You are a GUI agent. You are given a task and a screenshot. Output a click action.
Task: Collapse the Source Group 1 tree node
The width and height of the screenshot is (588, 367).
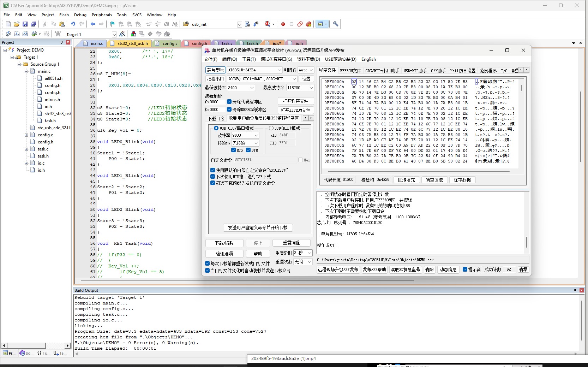(19, 64)
